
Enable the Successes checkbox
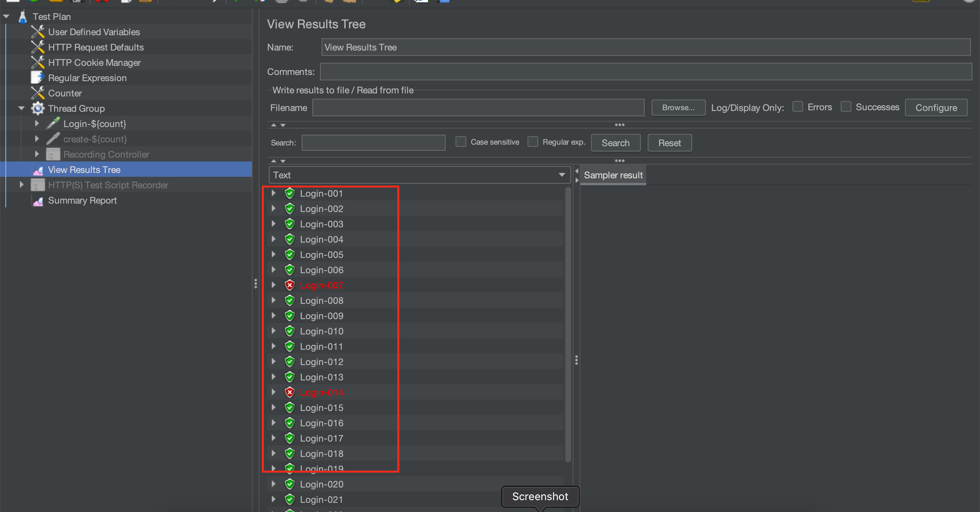(846, 106)
